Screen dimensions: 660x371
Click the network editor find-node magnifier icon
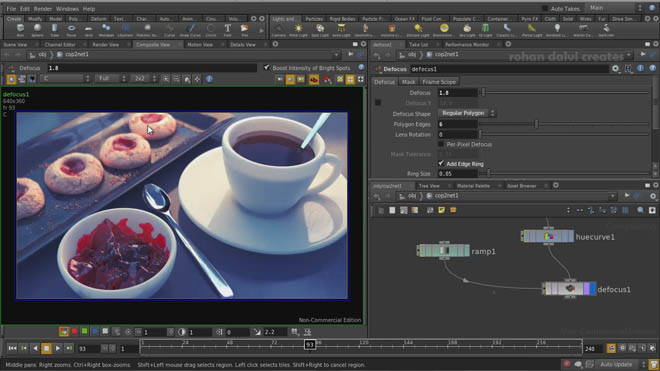point(640,210)
